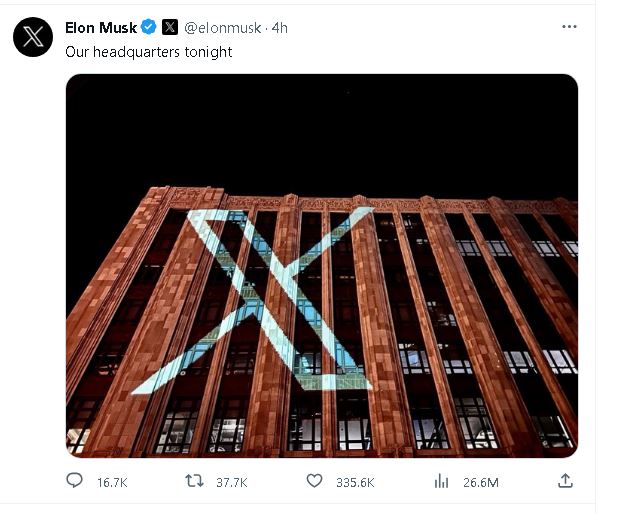Click the tweet text "Our headquarters tonight"
This screenshot has height=514, width=625.
click(148, 51)
